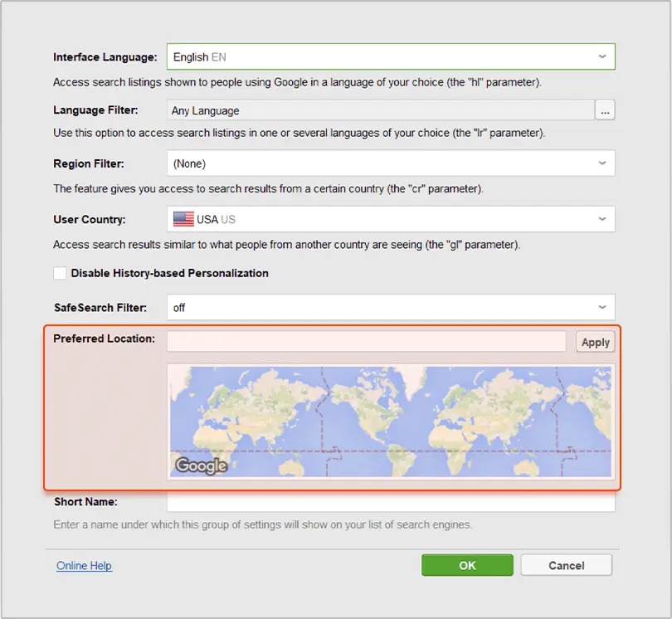Open the Online Help link
672x619 pixels.
click(84, 566)
